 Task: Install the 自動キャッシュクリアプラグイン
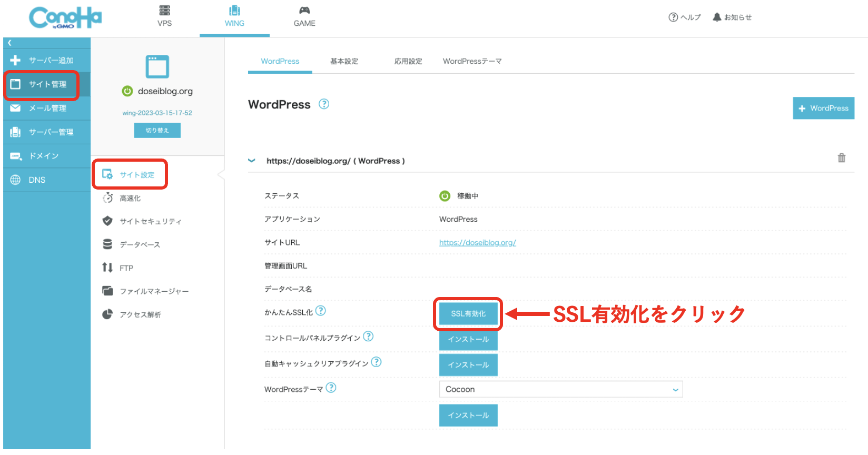point(468,364)
